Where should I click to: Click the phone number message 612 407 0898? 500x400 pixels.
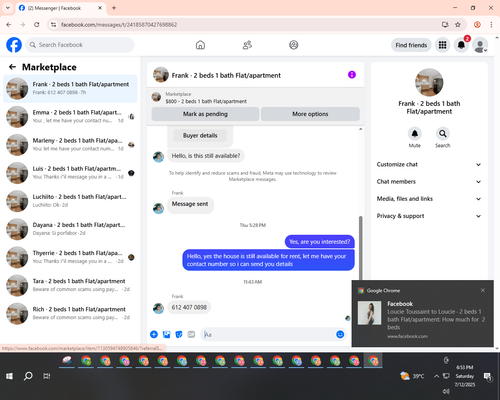point(189,307)
